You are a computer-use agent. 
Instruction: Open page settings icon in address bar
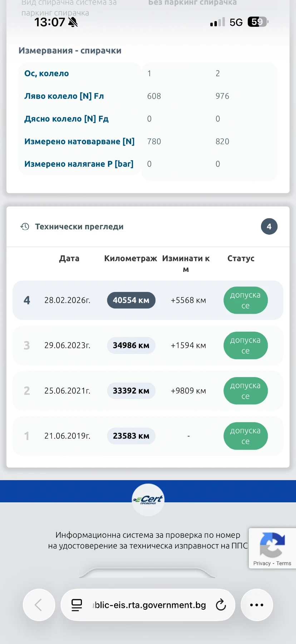point(77,605)
